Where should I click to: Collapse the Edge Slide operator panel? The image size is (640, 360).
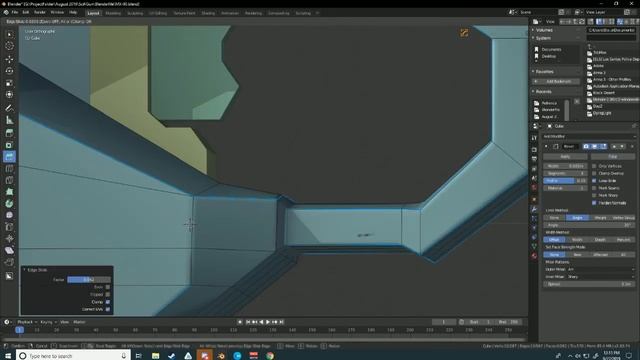click(x=24, y=270)
